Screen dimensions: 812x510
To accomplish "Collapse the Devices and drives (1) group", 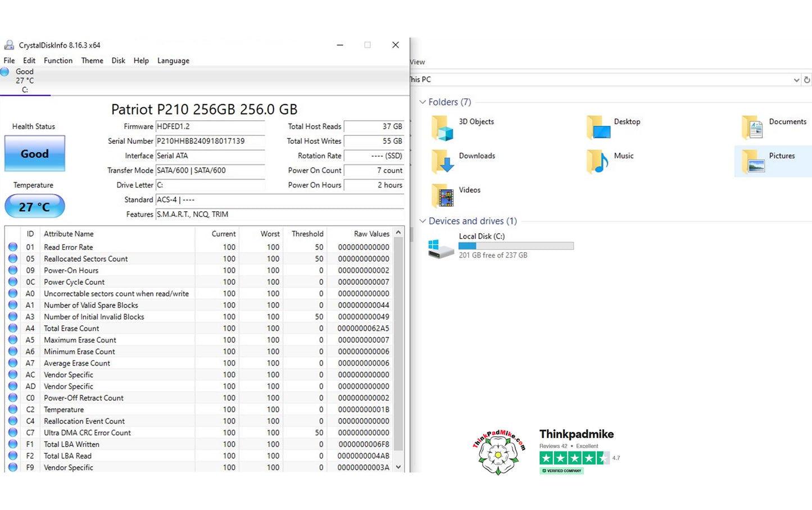I will (x=423, y=221).
